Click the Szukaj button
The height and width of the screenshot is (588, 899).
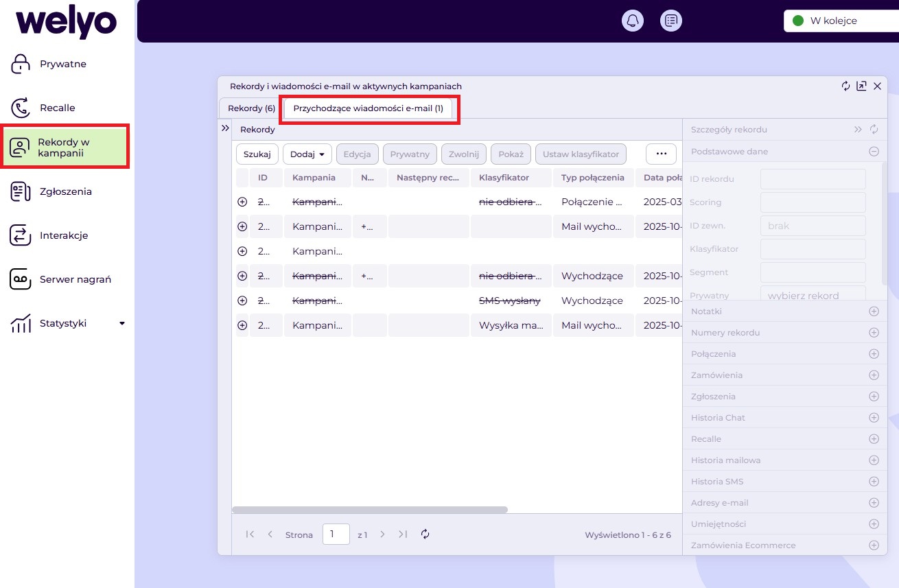coord(257,154)
